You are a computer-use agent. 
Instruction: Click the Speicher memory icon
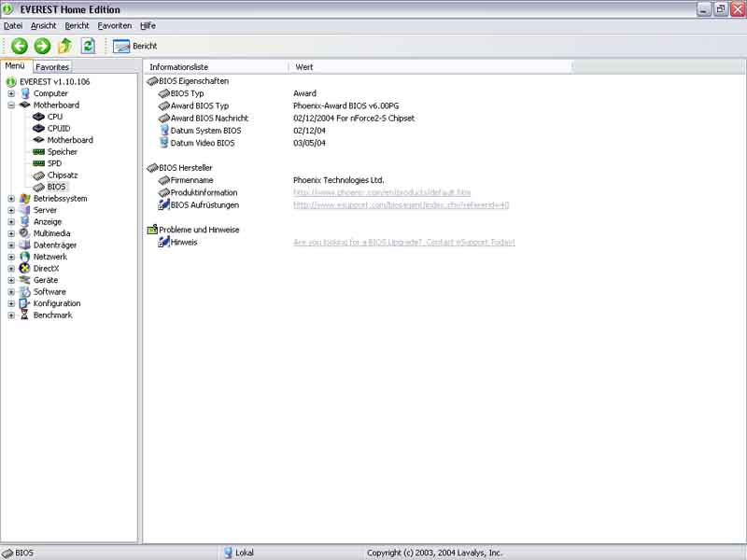tap(38, 152)
